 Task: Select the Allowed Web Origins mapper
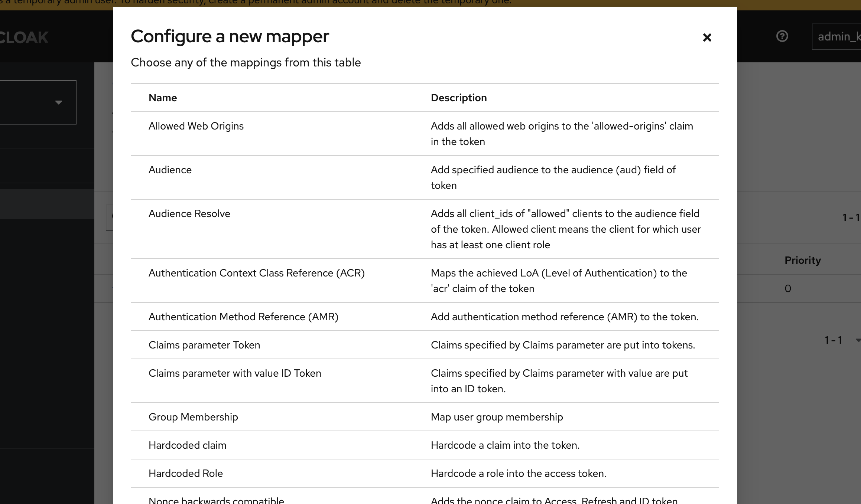[x=196, y=126]
